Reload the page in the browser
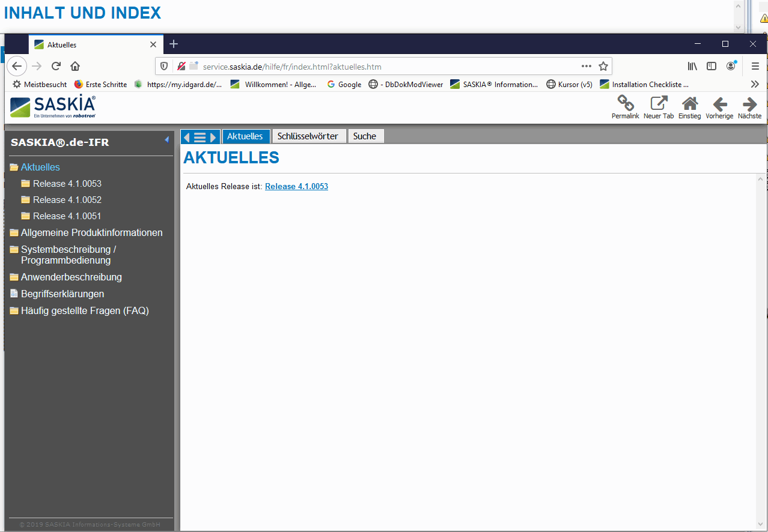The image size is (768, 532). click(x=56, y=66)
